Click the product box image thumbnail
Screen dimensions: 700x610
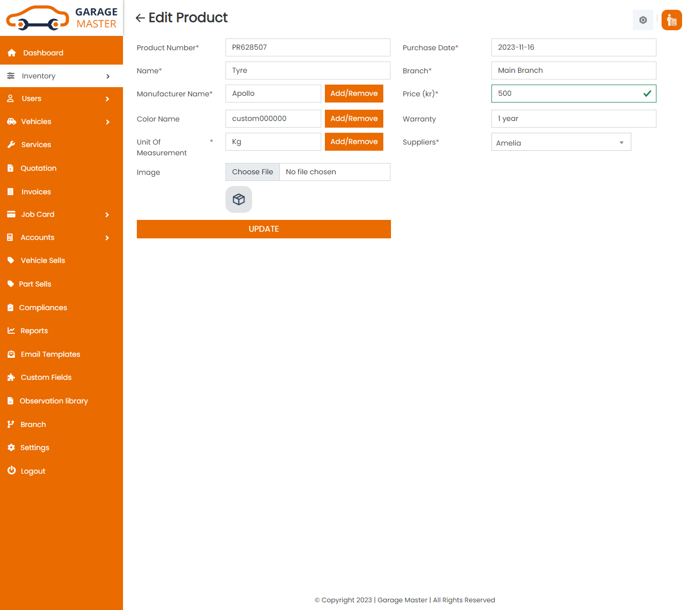[x=239, y=199]
